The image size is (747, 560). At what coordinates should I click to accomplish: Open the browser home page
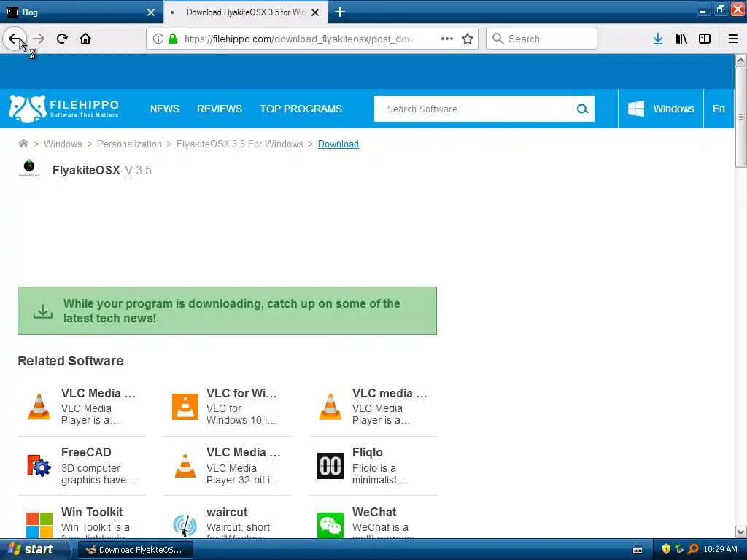85,39
